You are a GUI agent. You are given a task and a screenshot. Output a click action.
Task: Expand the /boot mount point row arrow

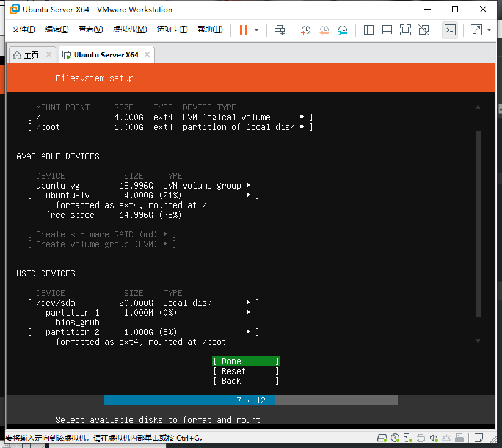[302, 127]
